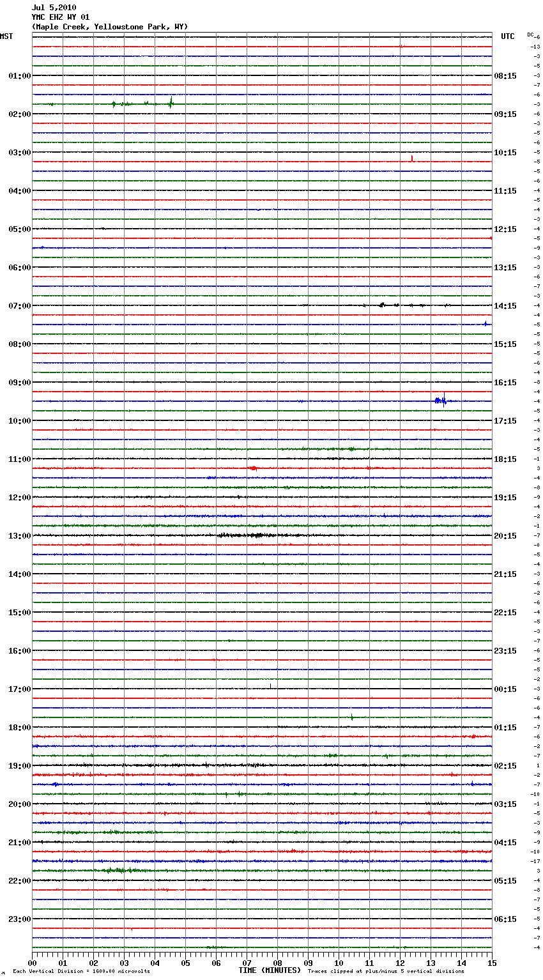
Task: Click minute 15 on the bottom axis
Action: point(492,963)
